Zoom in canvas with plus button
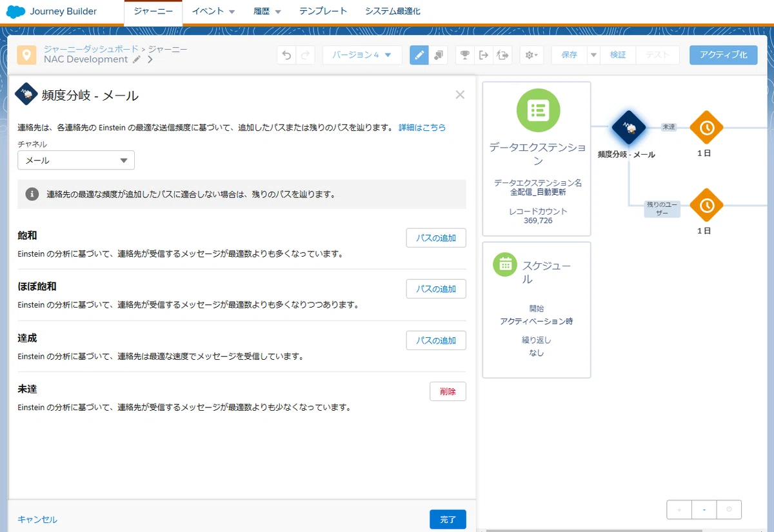Viewport: 774px width, 532px height. click(x=679, y=509)
